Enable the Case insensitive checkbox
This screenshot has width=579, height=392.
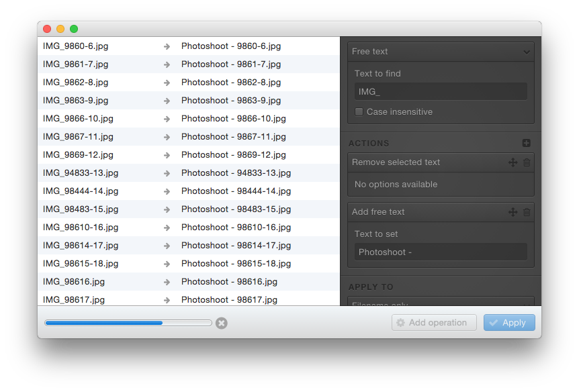tap(359, 112)
